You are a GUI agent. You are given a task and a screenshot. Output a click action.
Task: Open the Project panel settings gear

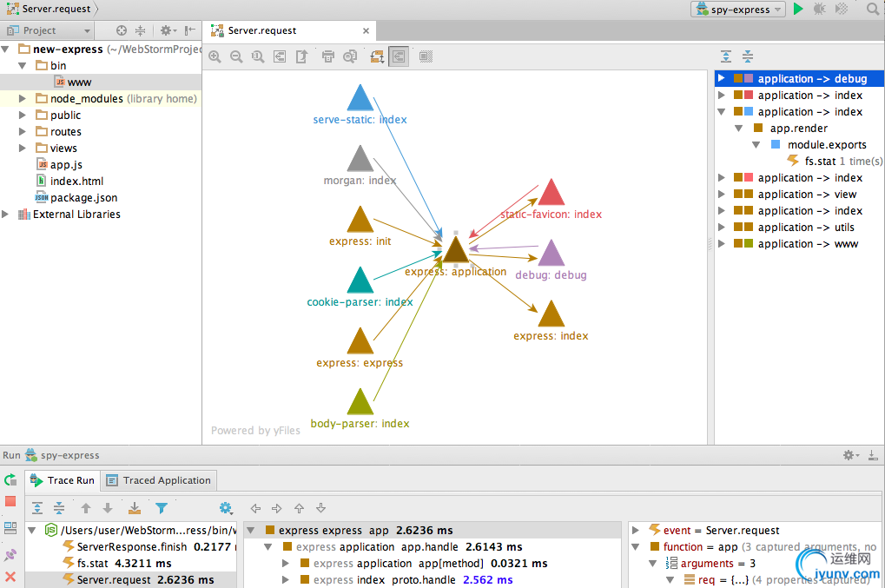[168, 30]
